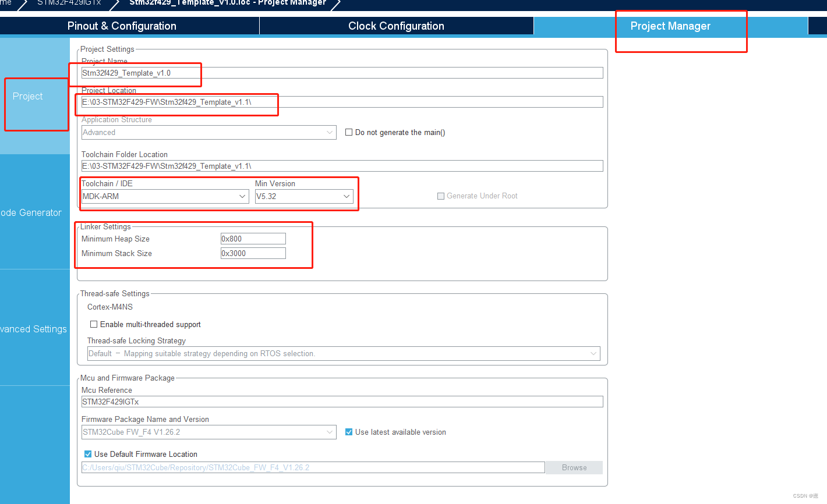Open Firmware Package Name and Version dropdown
The width and height of the screenshot is (827, 504).
coord(208,432)
